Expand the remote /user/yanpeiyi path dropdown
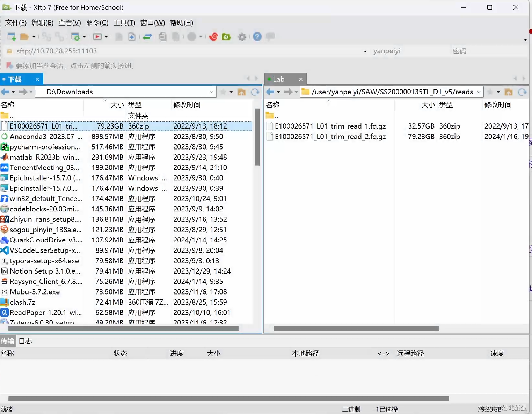 [x=479, y=92]
